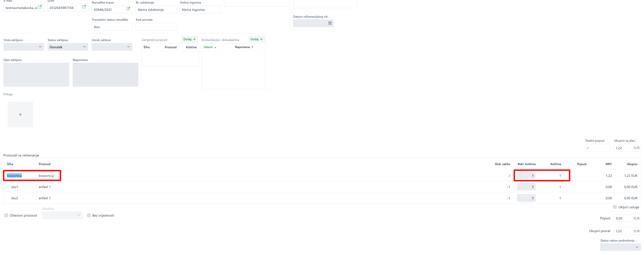Screen dimensions: 644x255
Task: Open external link icon next to E-mail
Action: click(40, 7)
